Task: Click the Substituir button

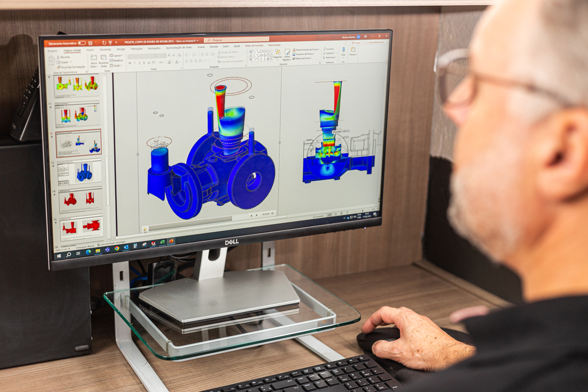Action: tap(330, 53)
